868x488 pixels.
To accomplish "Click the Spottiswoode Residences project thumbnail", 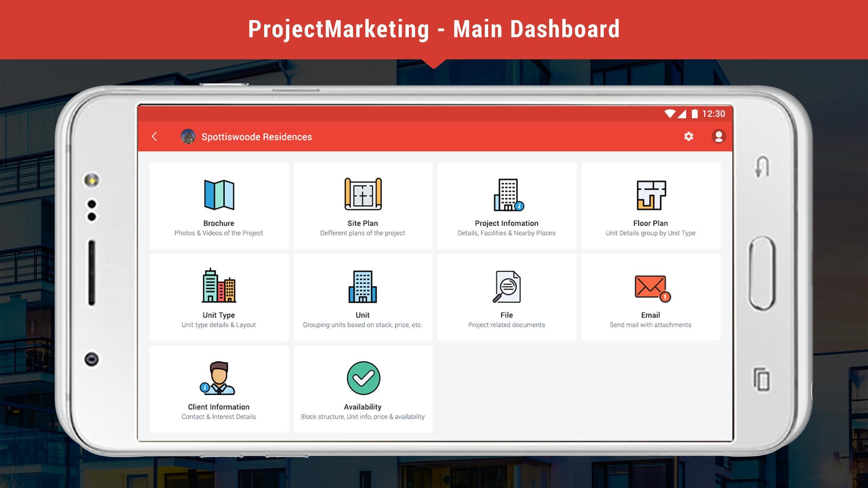I will (188, 136).
